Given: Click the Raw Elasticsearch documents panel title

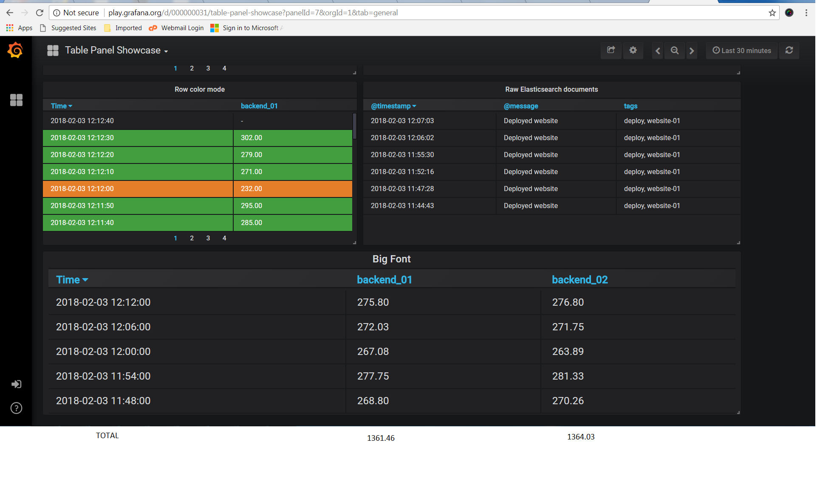Looking at the screenshot, I should tap(551, 90).
